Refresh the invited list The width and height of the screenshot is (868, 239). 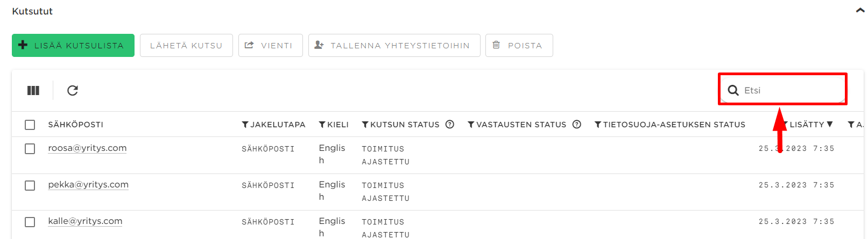pyautogui.click(x=73, y=90)
